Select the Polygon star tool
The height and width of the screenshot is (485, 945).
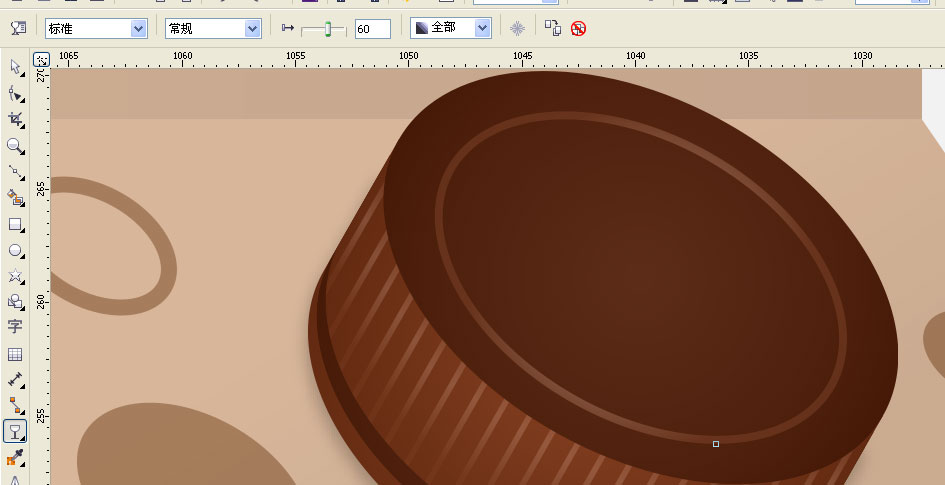(x=16, y=276)
